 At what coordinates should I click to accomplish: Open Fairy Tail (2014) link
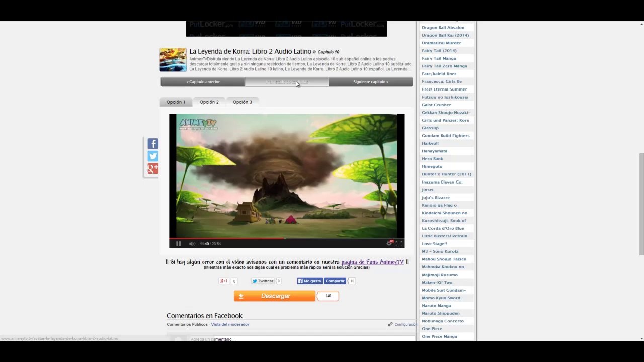(x=439, y=51)
